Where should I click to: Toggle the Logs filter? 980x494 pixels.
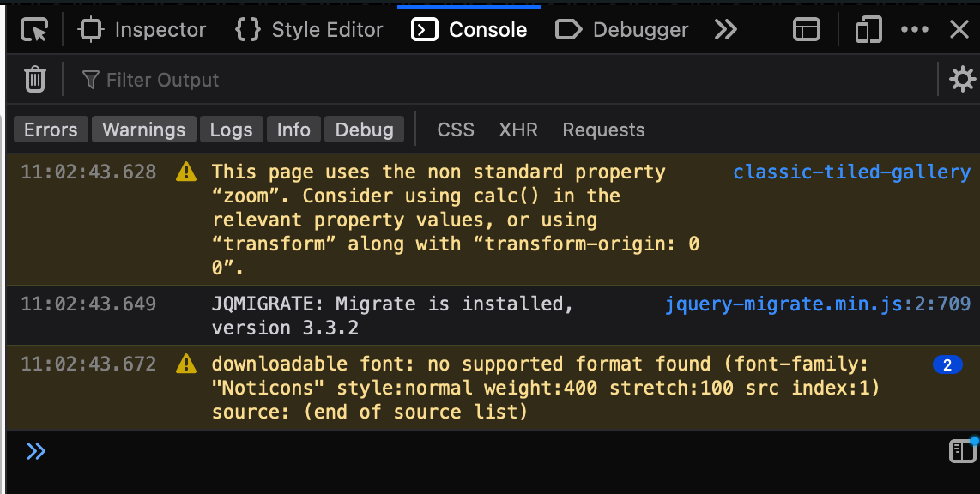pos(231,130)
